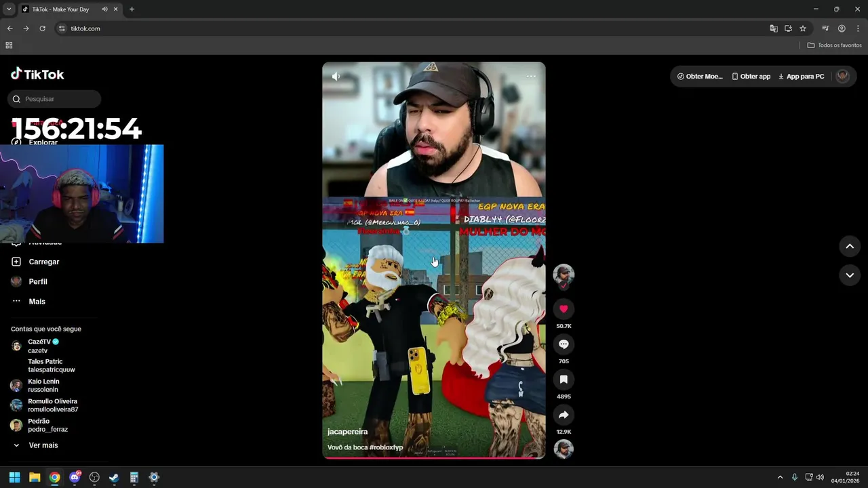The width and height of the screenshot is (868, 488).
Task: Open Discord from the taskbar
Action: [x=75, y=477]
